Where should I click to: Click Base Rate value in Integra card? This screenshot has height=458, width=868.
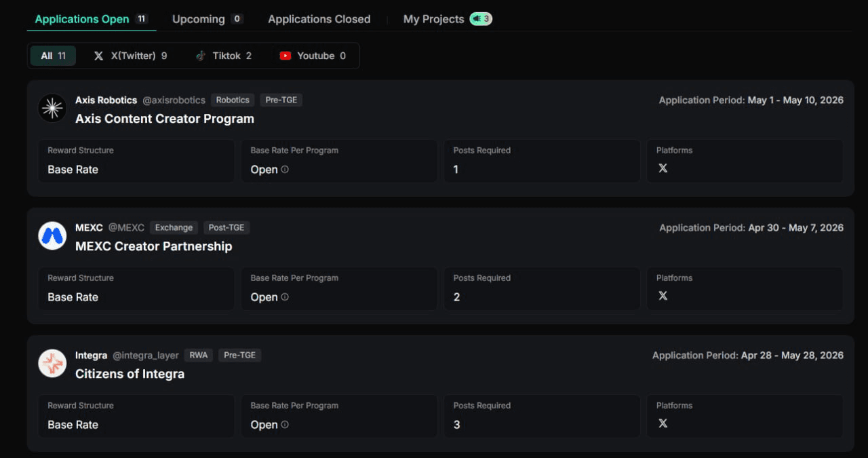73,425
